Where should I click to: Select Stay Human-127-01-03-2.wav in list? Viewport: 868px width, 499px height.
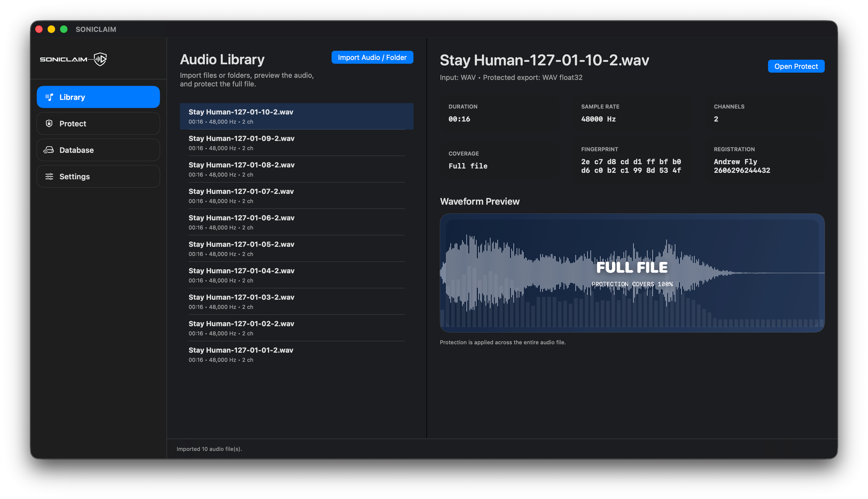tap(296, 302)
